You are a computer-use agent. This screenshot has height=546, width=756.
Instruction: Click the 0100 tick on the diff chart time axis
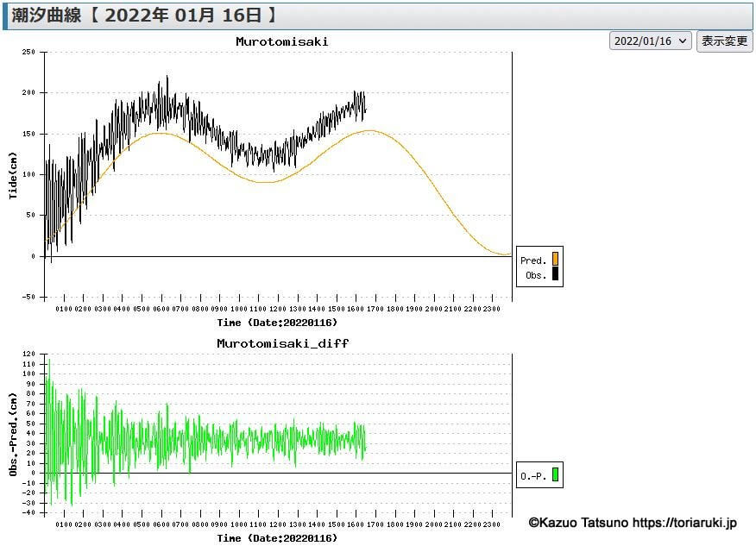pos(64,524)
